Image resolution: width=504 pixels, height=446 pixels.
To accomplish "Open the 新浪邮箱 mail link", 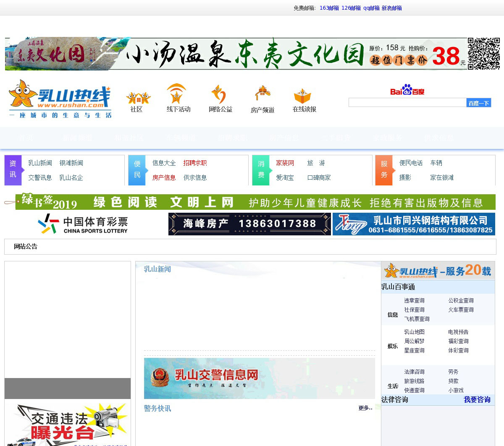I will (x=391, y=8).
